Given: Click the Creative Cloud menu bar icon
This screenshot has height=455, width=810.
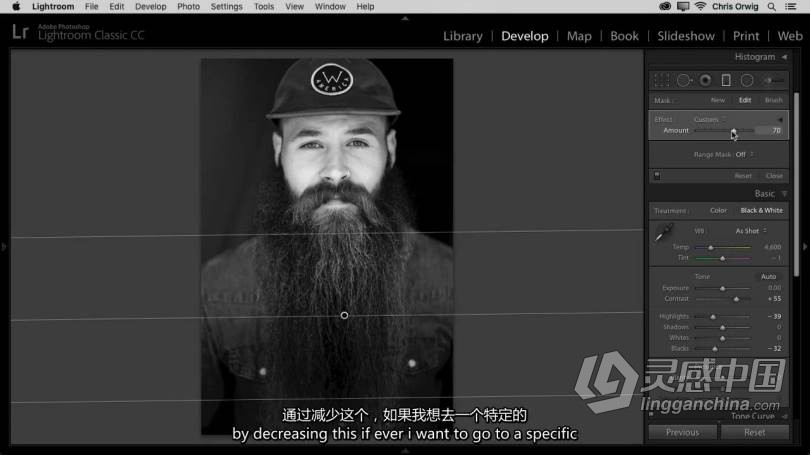Looking at the screenshot, I should click(x=665, y=7).
